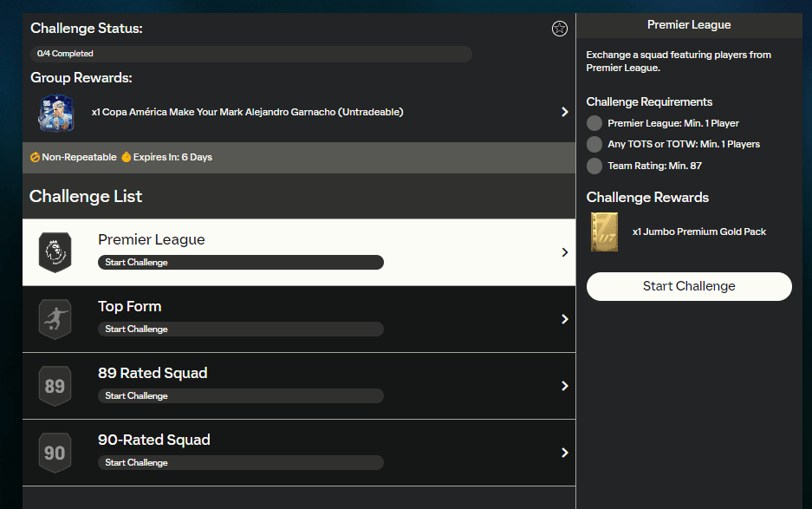Select the 89 Rated Squad challenge row
This screenshot has width=812, height=509.
point(298,386)
